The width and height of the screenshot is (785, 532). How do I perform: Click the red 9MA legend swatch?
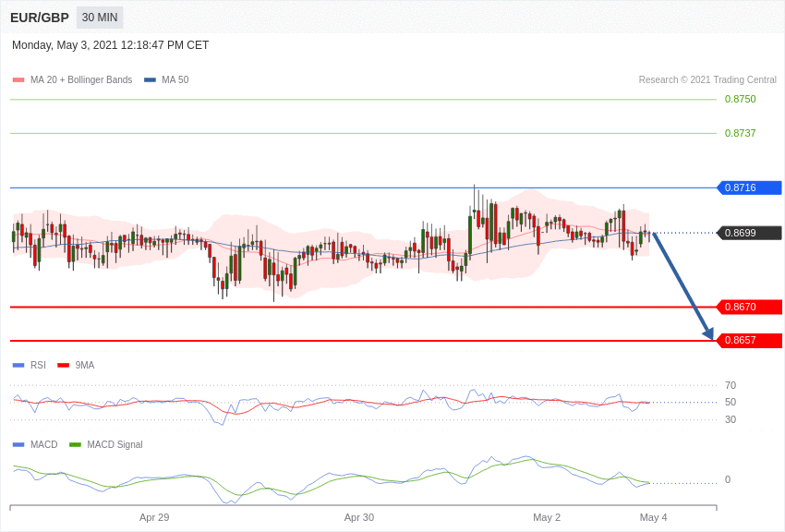[64, 366]
